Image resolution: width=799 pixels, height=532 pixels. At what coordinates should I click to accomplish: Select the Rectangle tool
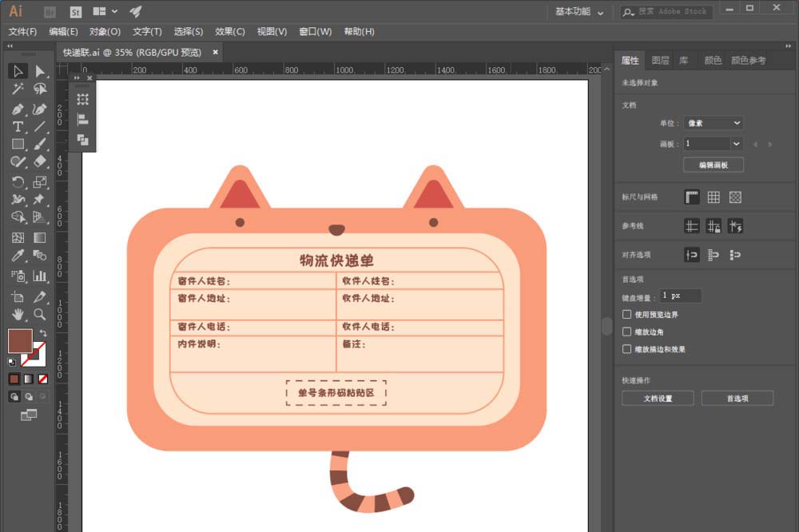(18, 145)
